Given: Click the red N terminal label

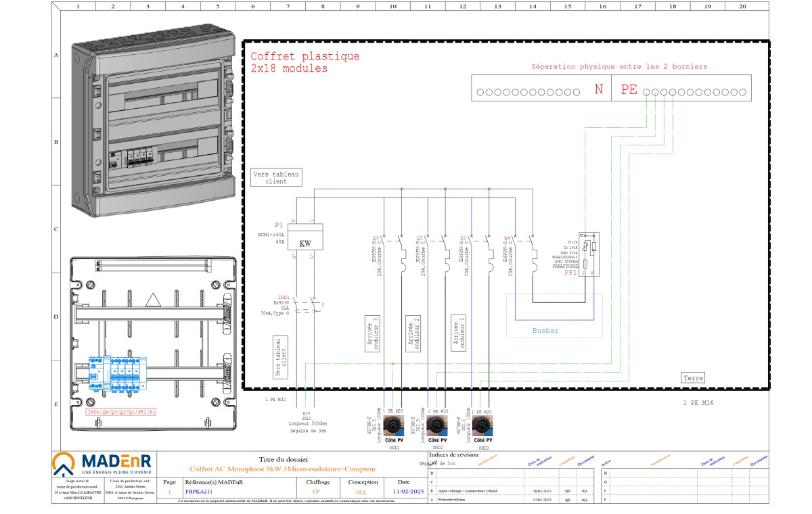Looking at the screenshot, I should click(598, 89).
